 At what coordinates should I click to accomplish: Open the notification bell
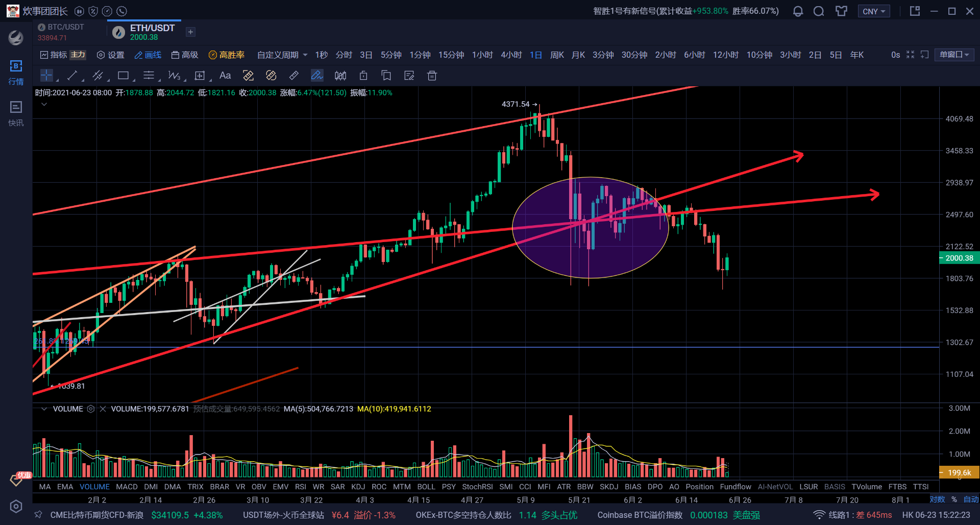(x=798, y=11)
